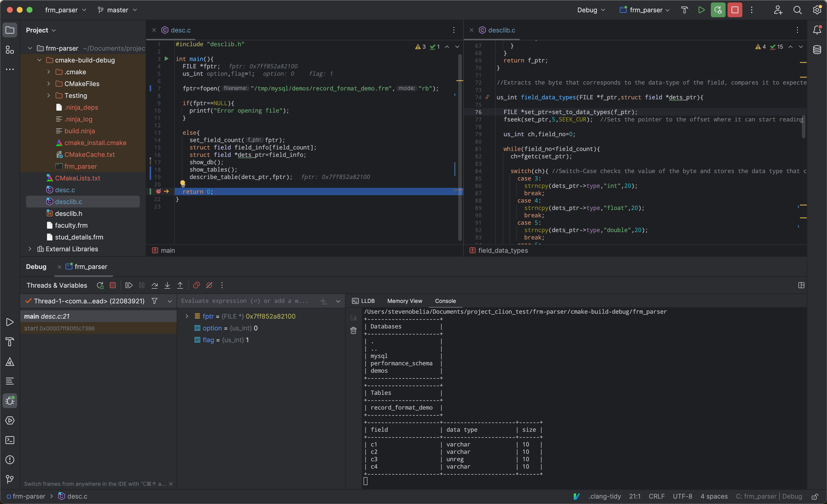The width and height of the screenshot is (827, 504).
Task: Toggle soft-wrap in the console
Action: (x=353, y=317)
